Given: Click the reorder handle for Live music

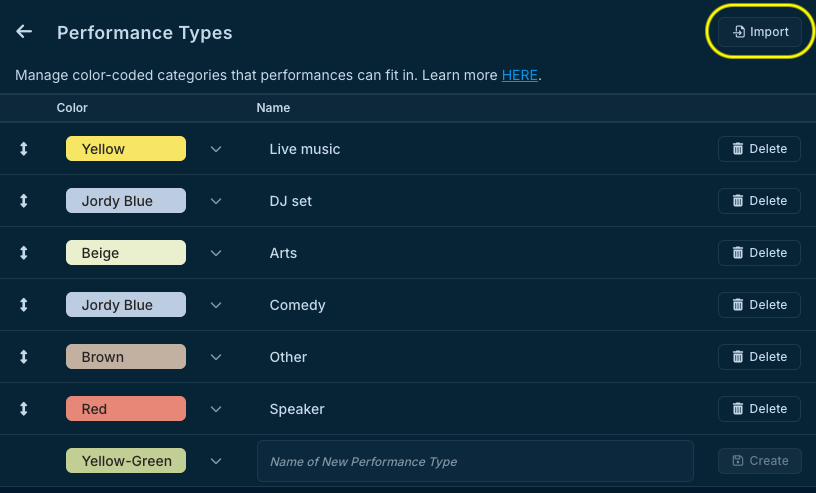Looking at the screenshot, I should coord(24,149).
